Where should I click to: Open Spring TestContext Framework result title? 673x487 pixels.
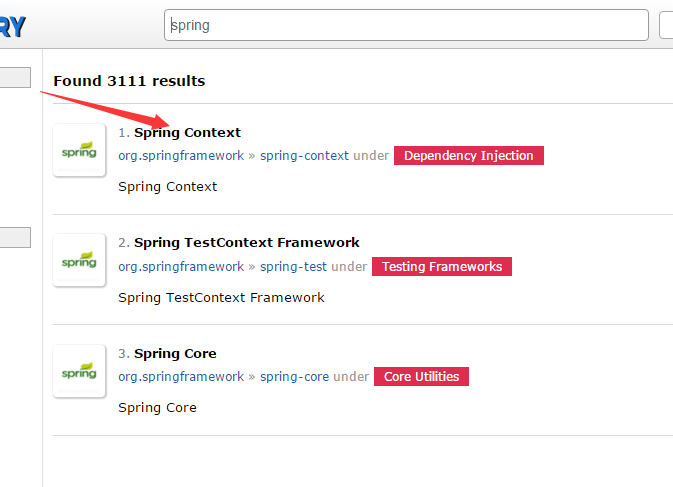tap(246, 242)
